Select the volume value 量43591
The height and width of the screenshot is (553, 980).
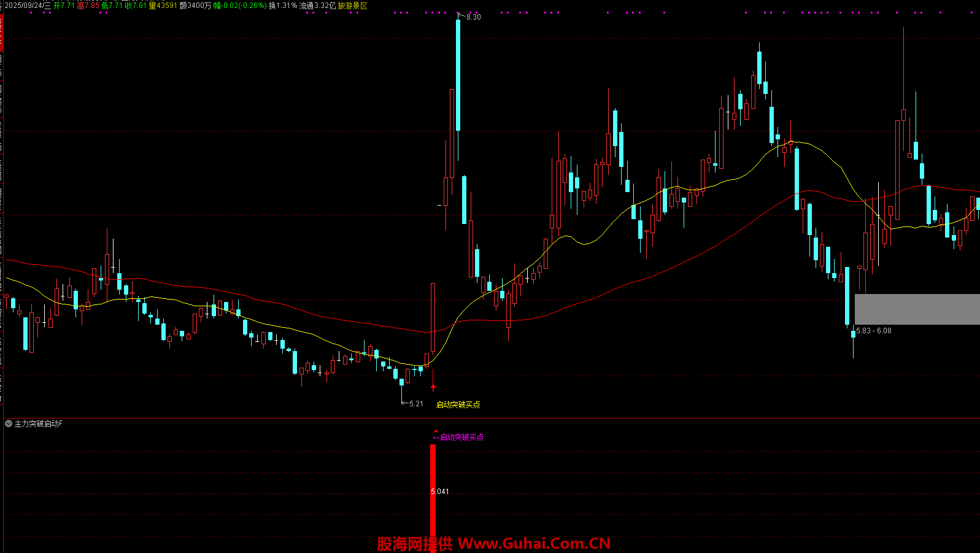click(x=163, y=6)
